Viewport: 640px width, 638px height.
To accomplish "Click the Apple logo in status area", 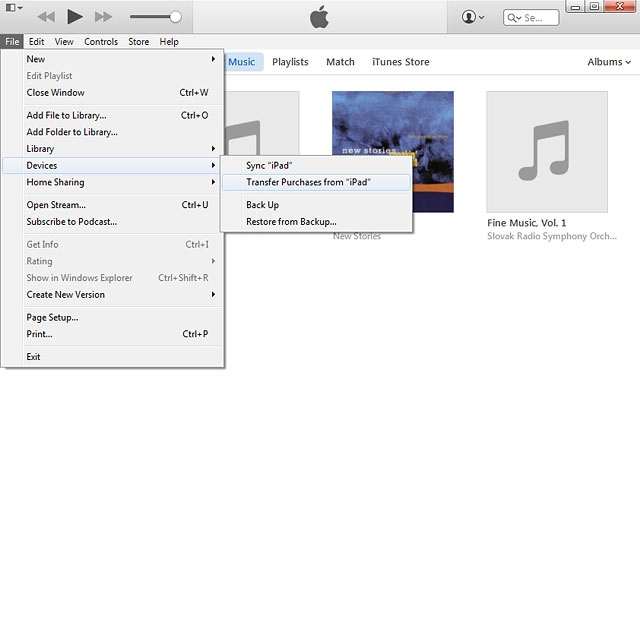I will pos(319,17).
